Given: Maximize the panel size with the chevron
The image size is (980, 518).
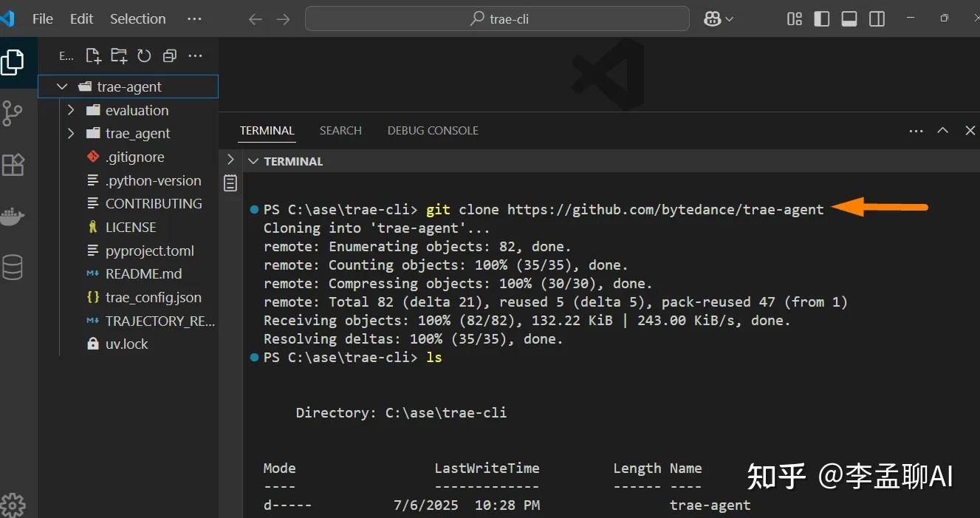Looking at the screenshot, I should point(943,131).
